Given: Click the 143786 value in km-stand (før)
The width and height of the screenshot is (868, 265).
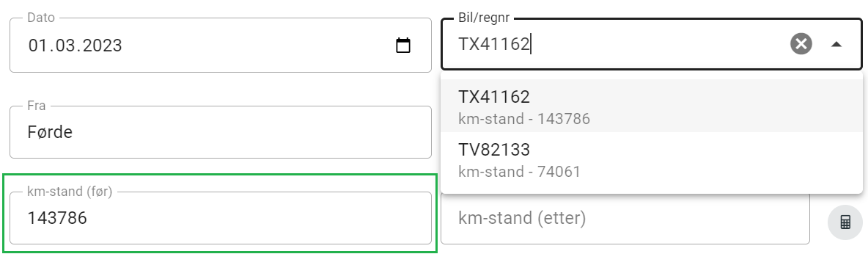Looking at the screenshot, I should click(57, 218).
